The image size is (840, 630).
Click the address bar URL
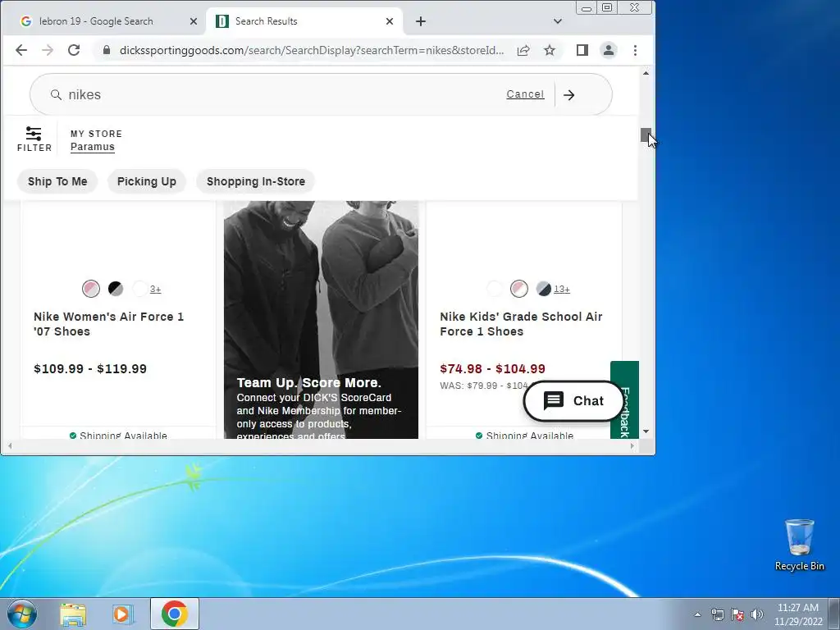tap(312, 50)
